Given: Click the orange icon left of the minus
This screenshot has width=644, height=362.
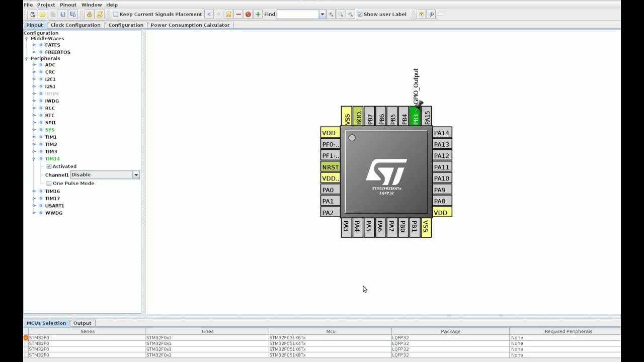Looking at the screenshot, I should click(x=228, y=14).
